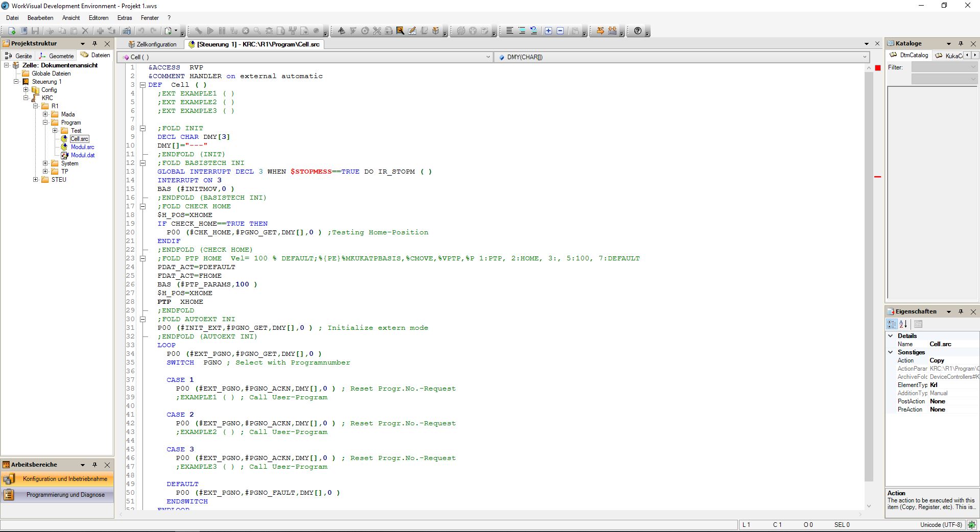This screenshot has width=980, height=532.
Task: Click the vertical scrollbar of code editor
Action: coord(869,276)
